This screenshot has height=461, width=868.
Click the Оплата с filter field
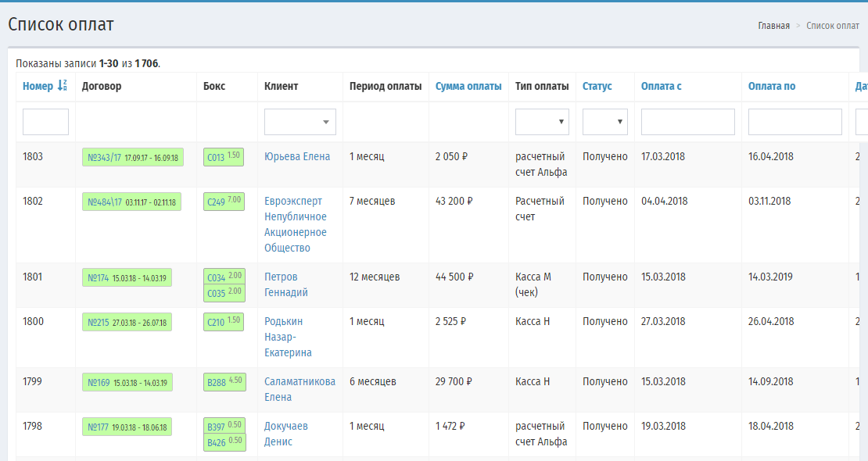(687, 122)
